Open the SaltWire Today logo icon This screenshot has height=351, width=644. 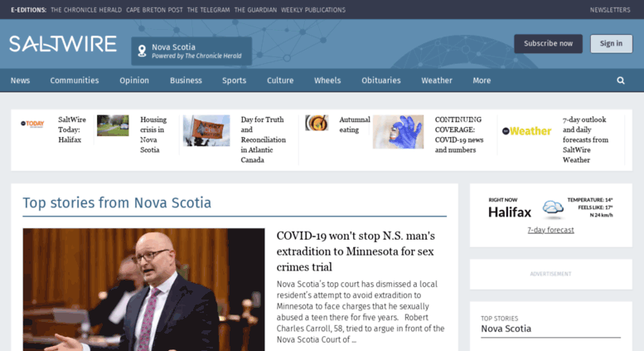pyautogui.click(x=32, y=124)
